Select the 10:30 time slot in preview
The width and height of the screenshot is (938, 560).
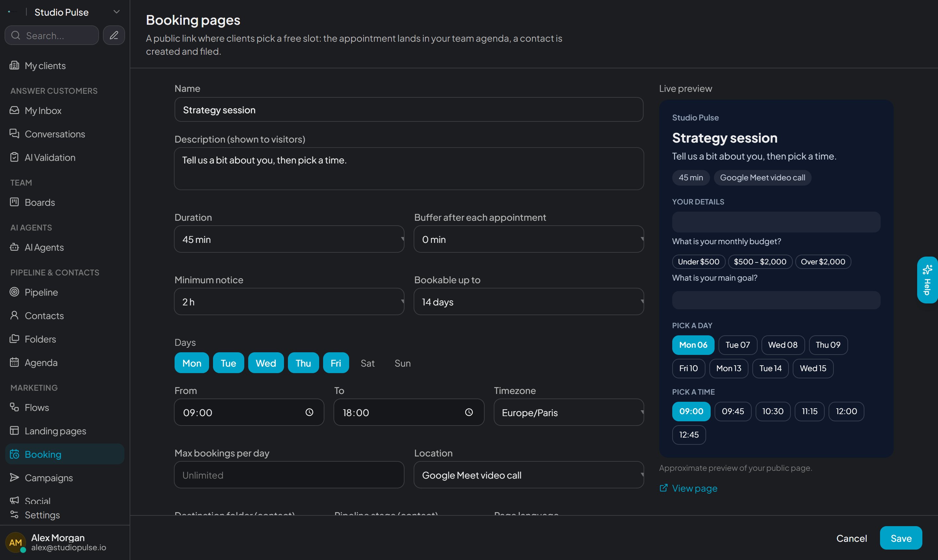click(773, 411)
